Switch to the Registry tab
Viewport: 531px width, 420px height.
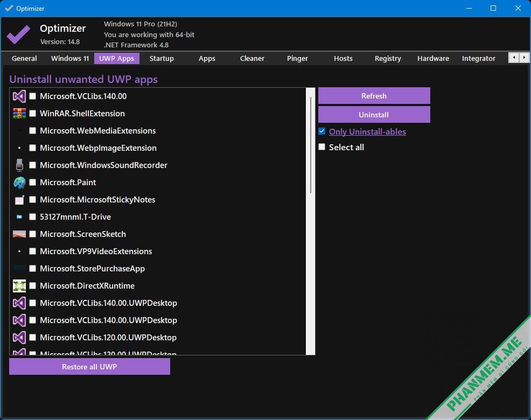coord(388,58)
